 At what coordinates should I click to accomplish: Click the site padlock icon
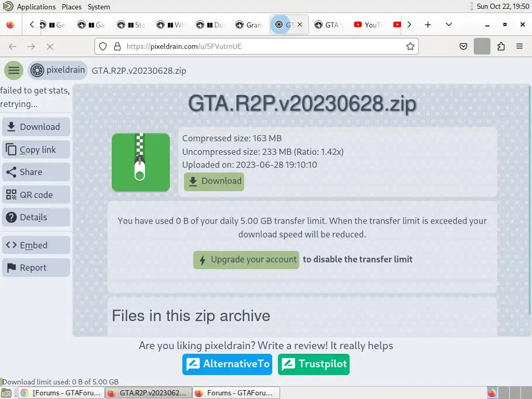[x=117, y=46]
